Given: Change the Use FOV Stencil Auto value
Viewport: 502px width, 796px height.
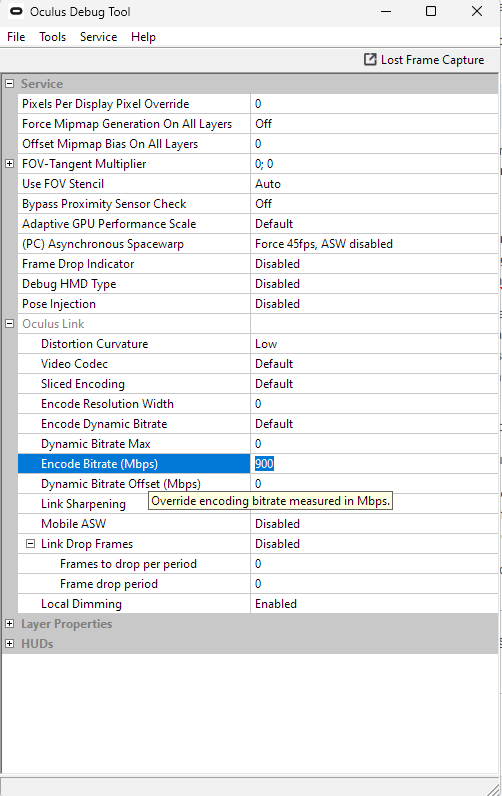Looking at the screenshot, I should click(374, 184).
